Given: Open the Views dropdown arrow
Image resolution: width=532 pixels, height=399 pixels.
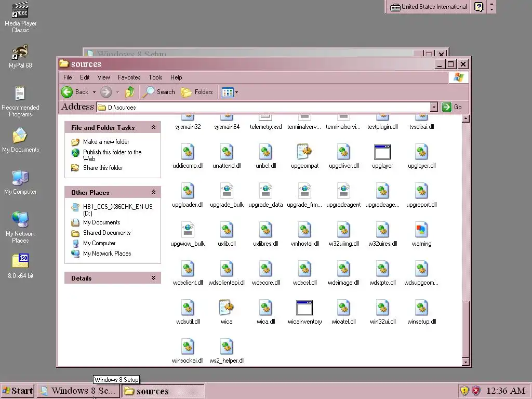Looking at the screenshot, I should (237, 92).
